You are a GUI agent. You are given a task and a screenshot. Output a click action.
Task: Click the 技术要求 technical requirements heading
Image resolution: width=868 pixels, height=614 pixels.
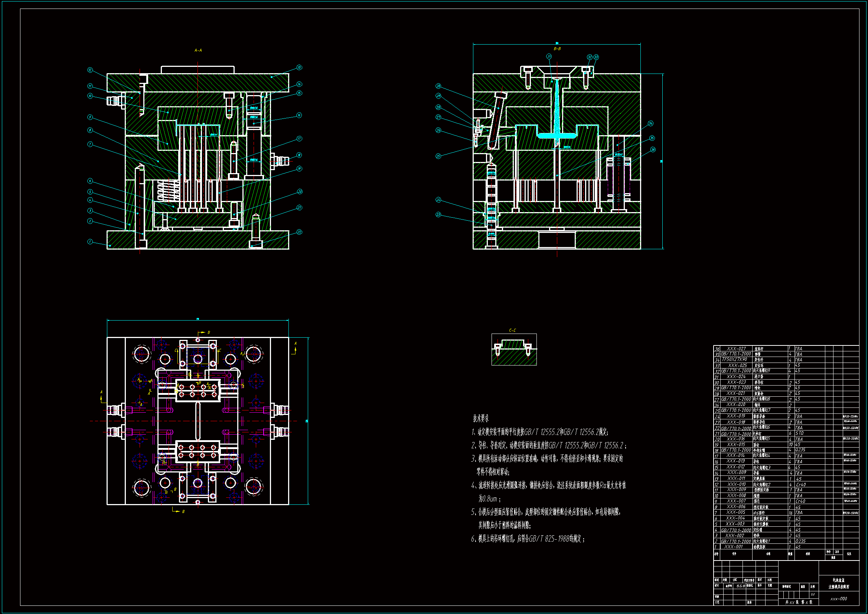(481, 418)
